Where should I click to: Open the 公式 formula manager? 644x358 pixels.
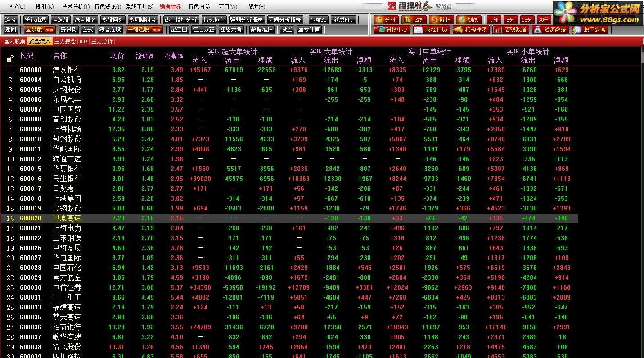pyautogui.click(x=88, y=30)
